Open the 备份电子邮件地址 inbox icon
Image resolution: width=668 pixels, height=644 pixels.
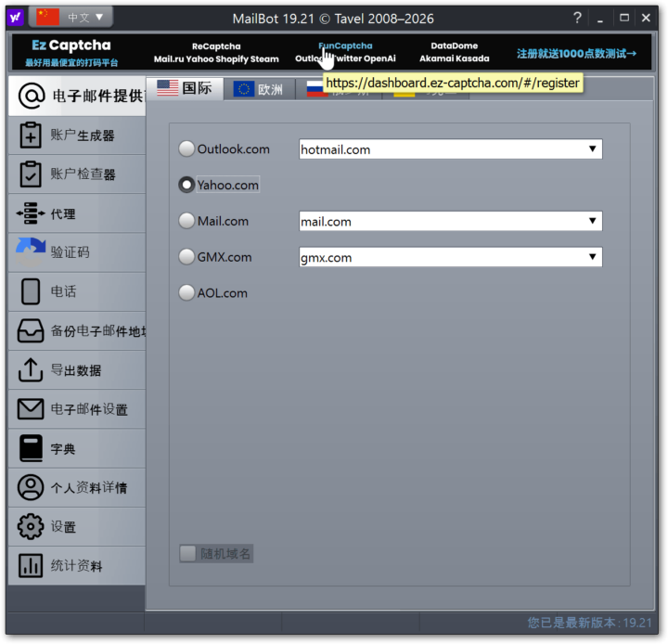click(x=31, y=330)
